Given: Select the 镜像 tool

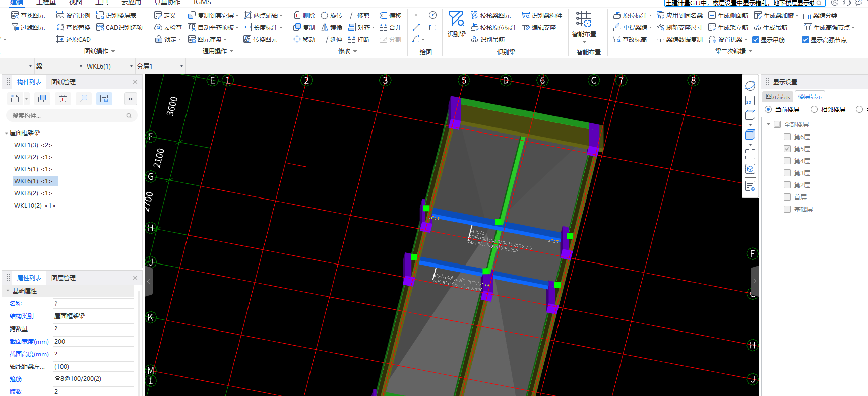Looking at the screenshot, I should (331, 27).
